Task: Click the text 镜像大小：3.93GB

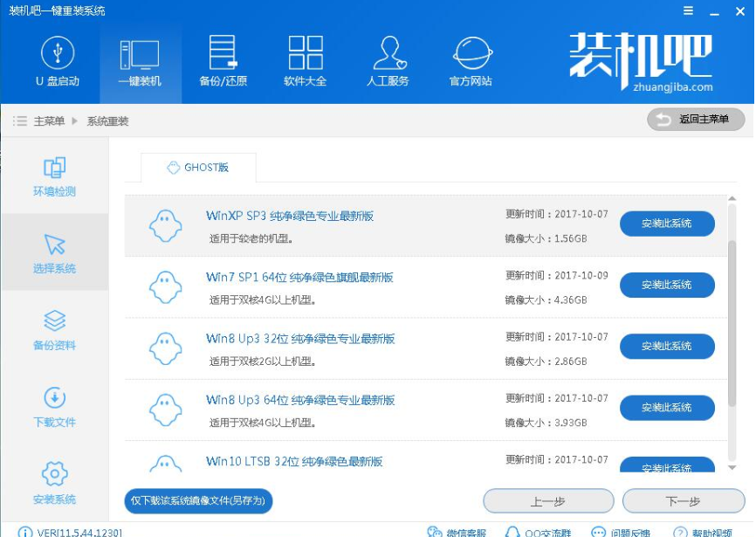Action: (x=546, y=423)
